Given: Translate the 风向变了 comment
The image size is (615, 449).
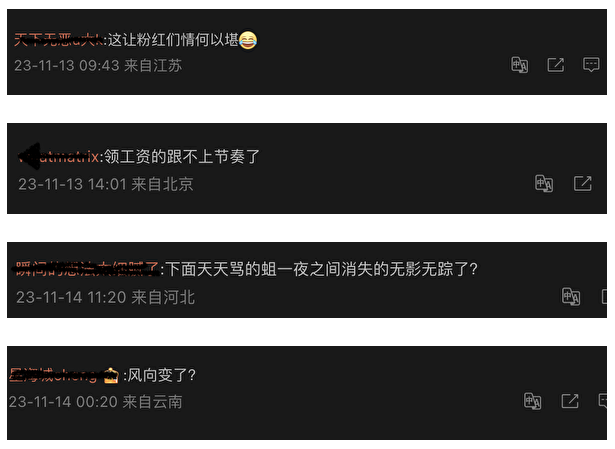Looking at the screenshot, I should (533, 401).
